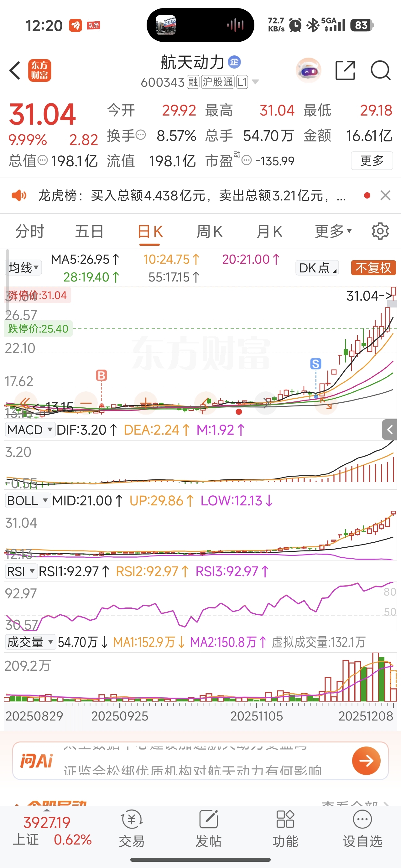Expand the 更多 chart period dropdown

[333, 231]
